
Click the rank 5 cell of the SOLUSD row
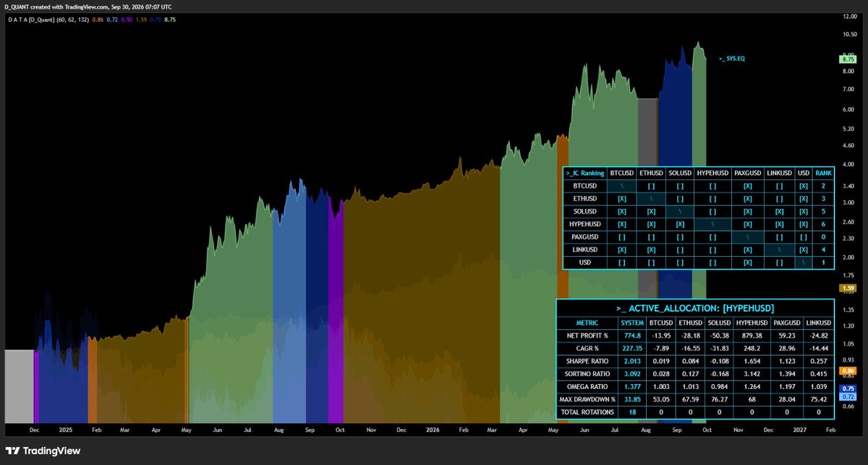823,211
